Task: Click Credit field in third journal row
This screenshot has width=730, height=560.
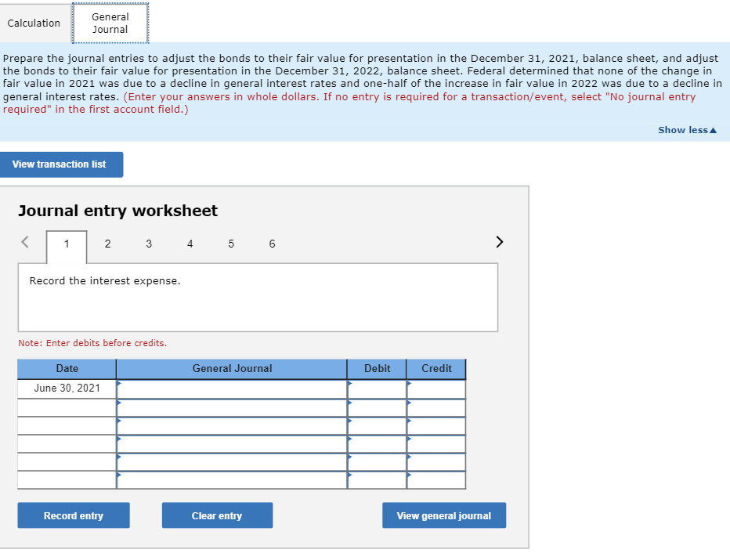Action: click(x=436, y=426)
